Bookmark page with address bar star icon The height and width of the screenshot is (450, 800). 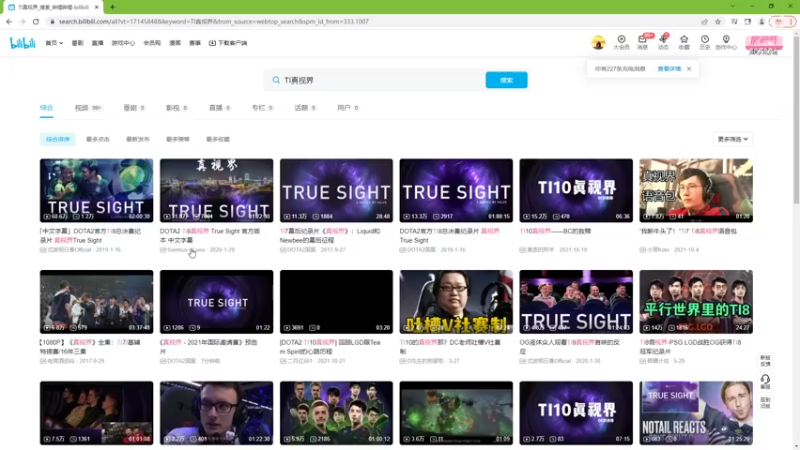(x=718, y=21)
